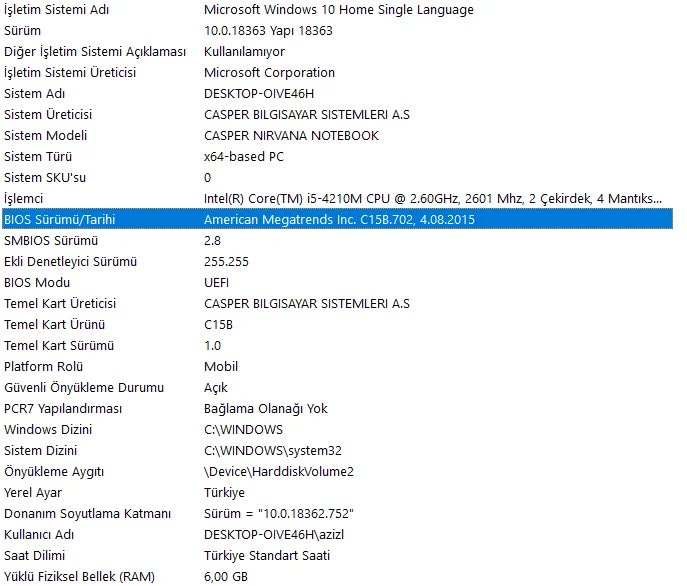
Task: Click DESKTOP-OIVE46H\azizl user value
Action: point(274,535)
